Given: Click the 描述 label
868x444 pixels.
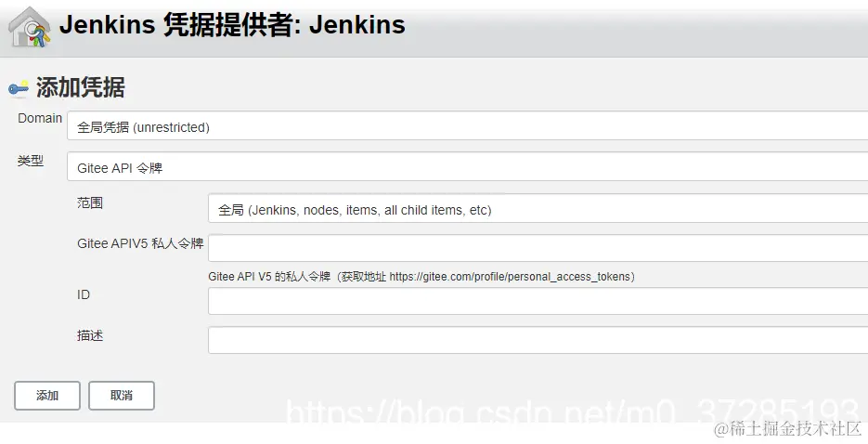Looking at the screenshot, I should tap(90, 335).
